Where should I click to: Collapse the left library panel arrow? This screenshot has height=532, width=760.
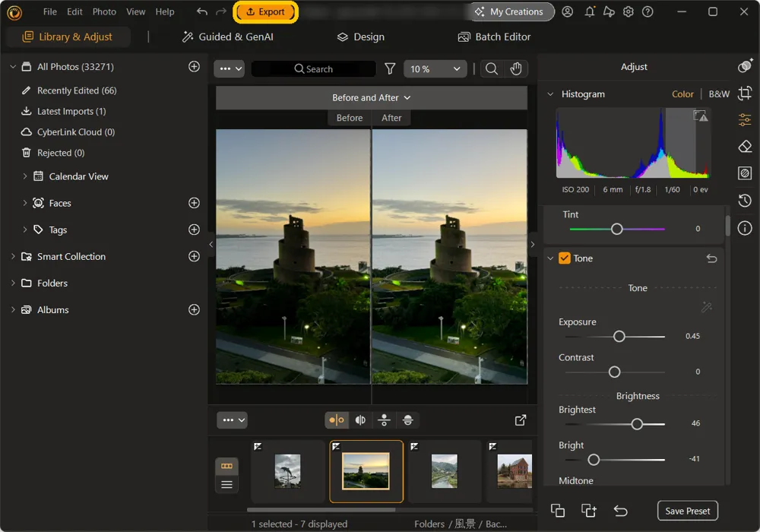tap(211, 244)
